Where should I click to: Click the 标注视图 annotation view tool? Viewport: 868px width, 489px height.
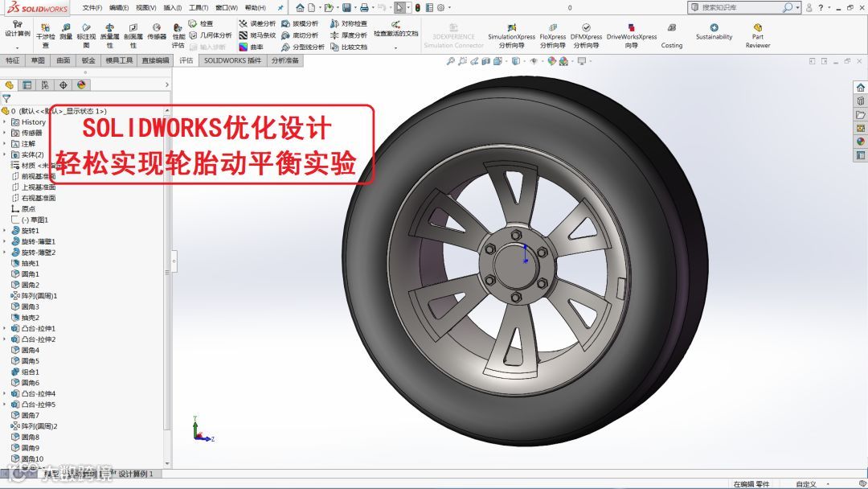86,35
